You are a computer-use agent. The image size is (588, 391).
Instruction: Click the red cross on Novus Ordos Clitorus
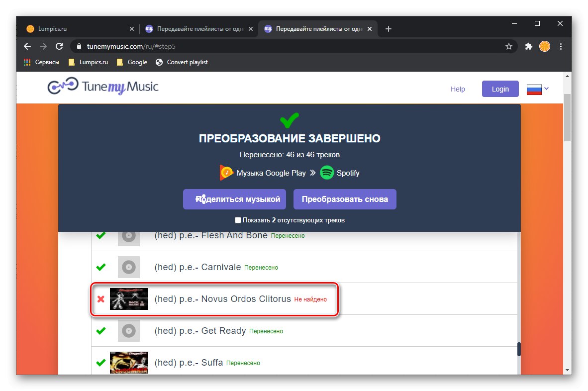point(101,299)
